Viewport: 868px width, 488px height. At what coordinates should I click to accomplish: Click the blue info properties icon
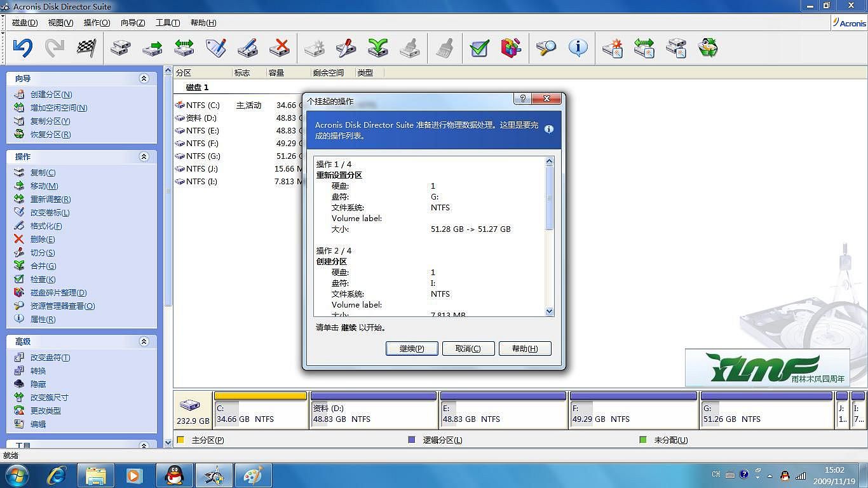578,48
